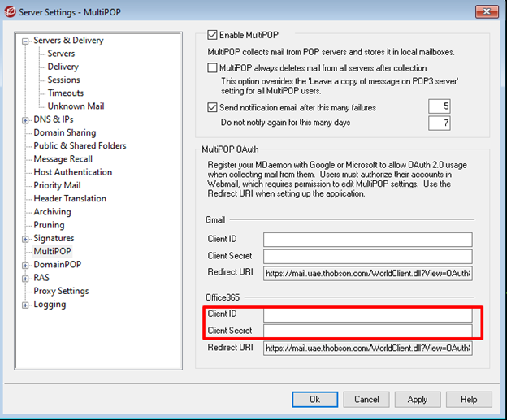Toggle MultiPOP always deletes mail option
The width and height of the screenshot is (507, 420).
click(x=213, y=68)
